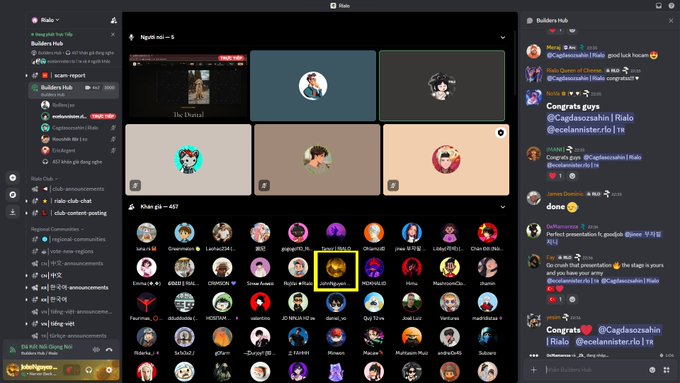Click muted mic icon on cat speaker tile
The height and width of the screenshot is (383, 680).
(135, 185)
